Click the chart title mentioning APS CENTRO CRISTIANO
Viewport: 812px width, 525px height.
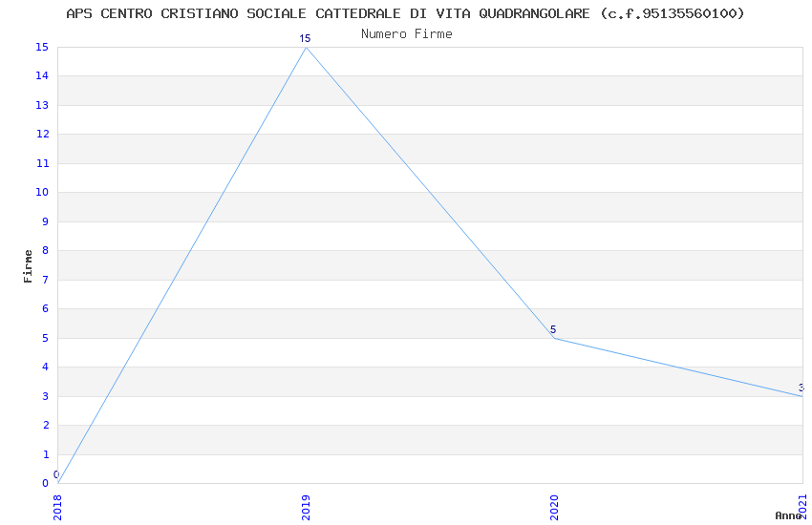point(405,13)
